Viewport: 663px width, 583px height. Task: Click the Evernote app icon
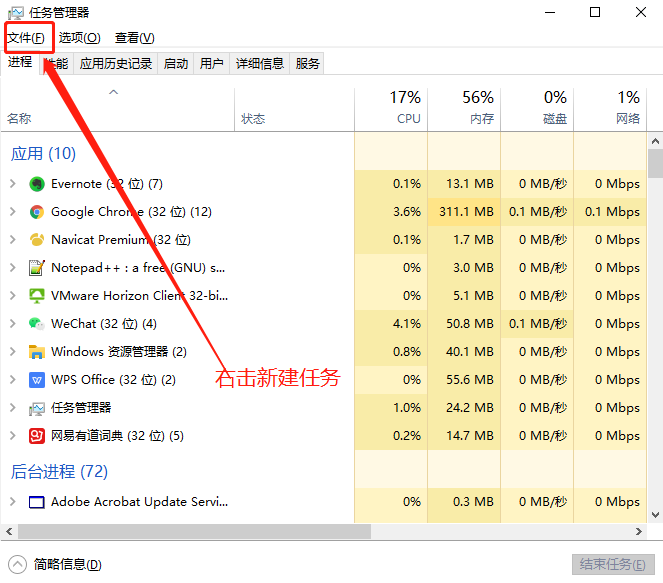pos(37,184)
